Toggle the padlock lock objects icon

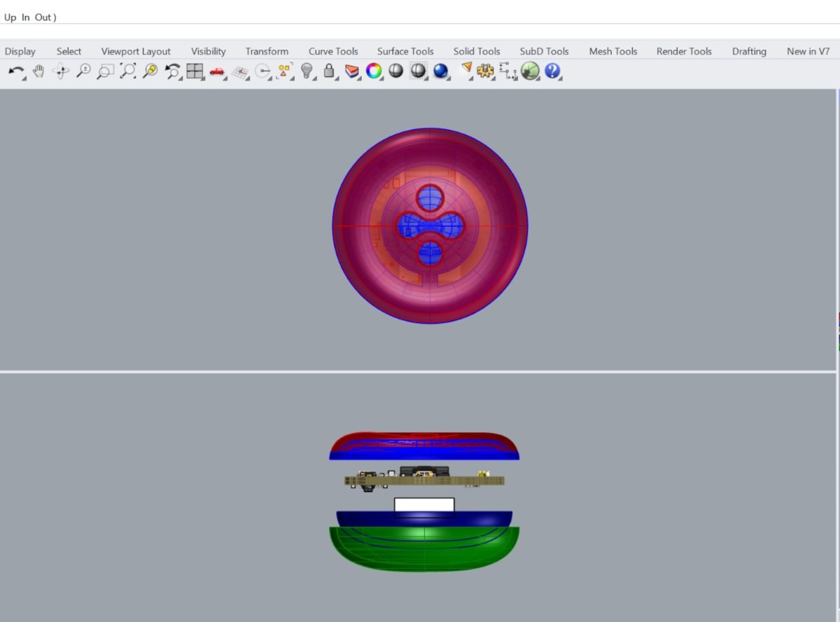(328, 71)
